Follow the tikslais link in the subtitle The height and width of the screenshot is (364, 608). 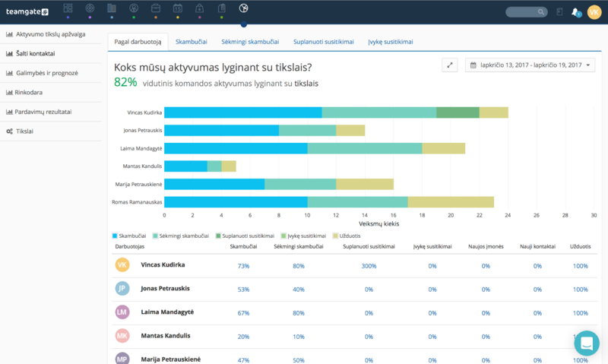click(x=306, y=84)
